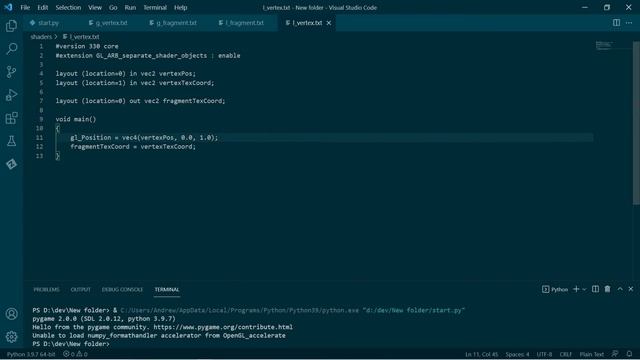Kill the terminal with trash icon
Viewport: 640px width, 360px height.
click(607, 289)
